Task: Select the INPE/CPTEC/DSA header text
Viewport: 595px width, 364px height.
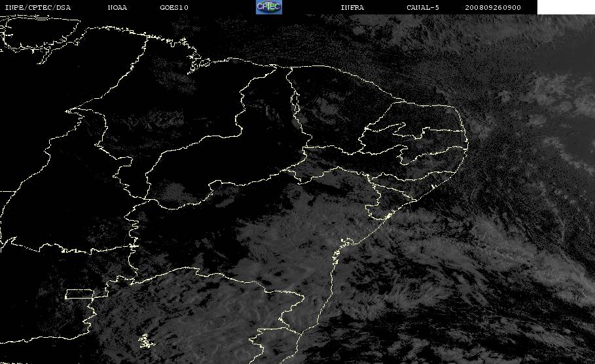Action: click(x=37, y=7)
